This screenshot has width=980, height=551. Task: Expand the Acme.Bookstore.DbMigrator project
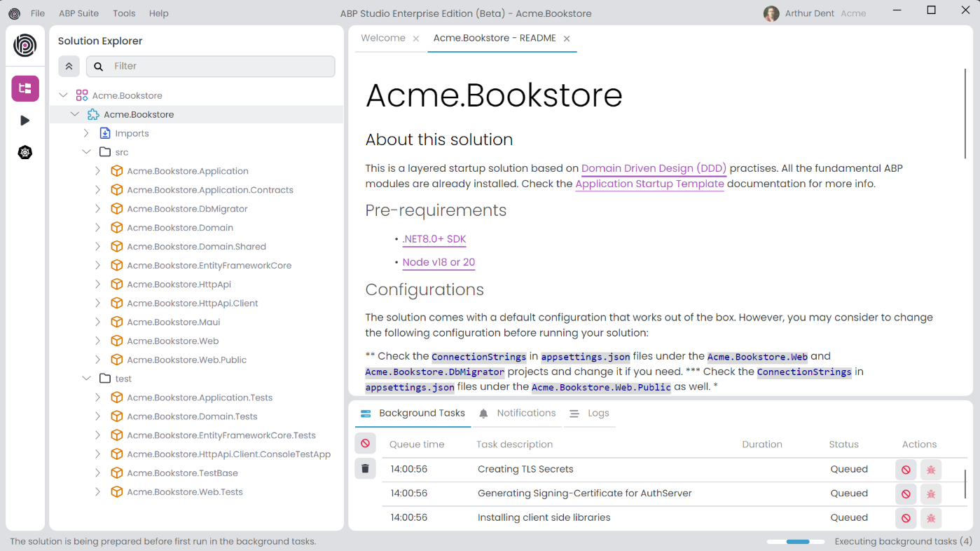98,209
